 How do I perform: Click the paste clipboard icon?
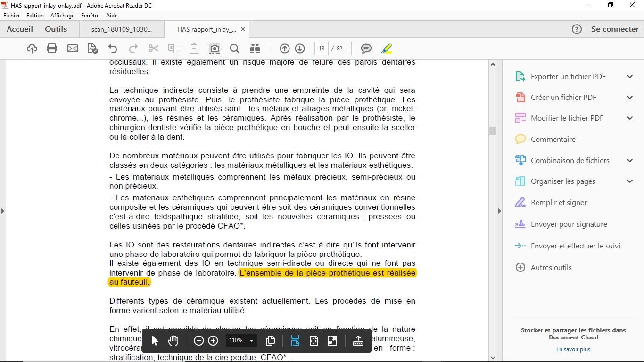coord(194,49)
